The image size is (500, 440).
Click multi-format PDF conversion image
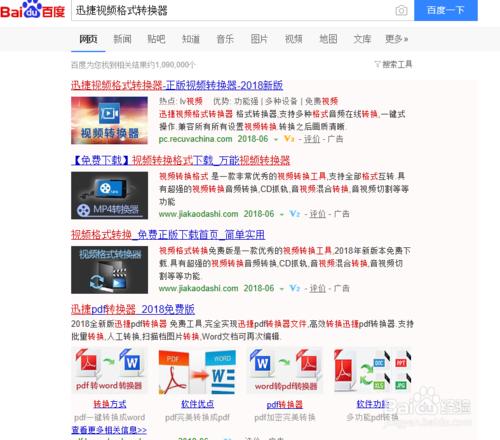pos(372,371)
